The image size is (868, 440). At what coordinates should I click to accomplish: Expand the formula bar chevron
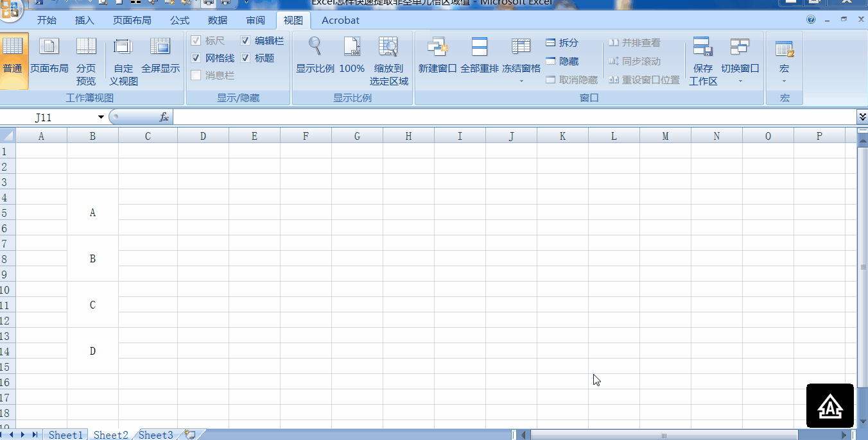click(862, 117)
